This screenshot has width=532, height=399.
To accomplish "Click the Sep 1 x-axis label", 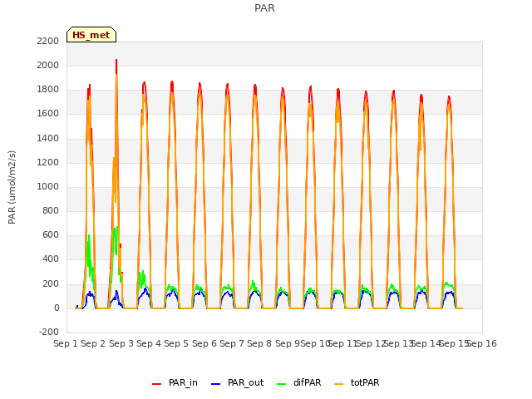I will (x=66, y=343).
